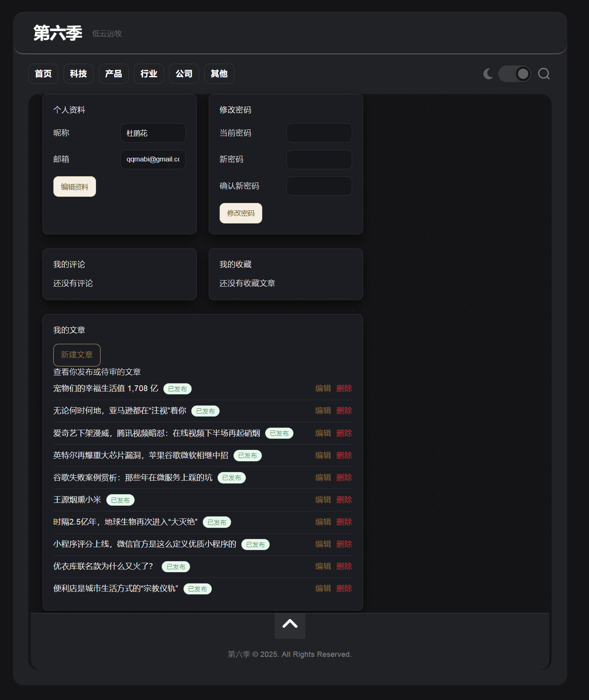Open the 公司 nav tab

184,74
